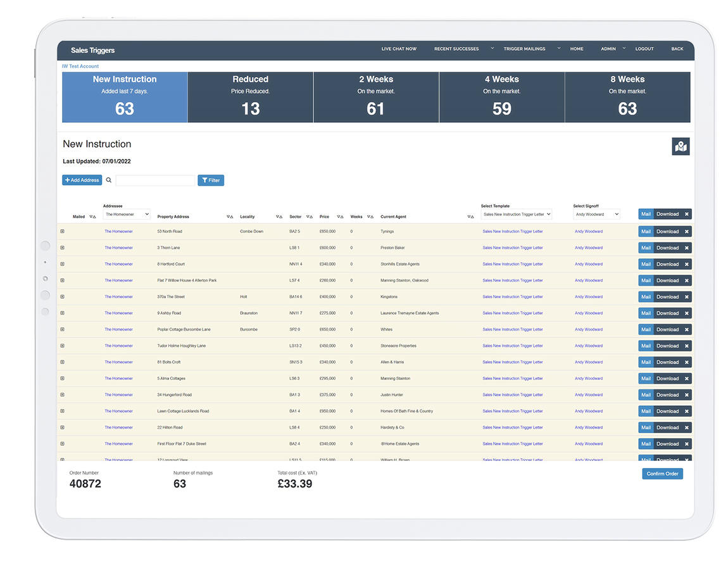Click the X icon on 8 Hertford Court row
Screen dimensions: 728x575
click(x=686, y=264)
